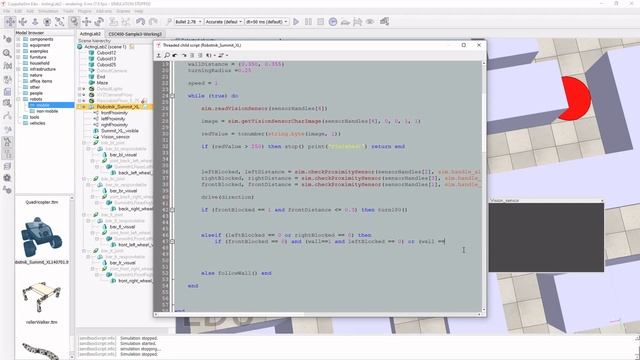Open the layers icon in left toolbar
This screenshot has width=640, height=360.
[x=7, y=167]
